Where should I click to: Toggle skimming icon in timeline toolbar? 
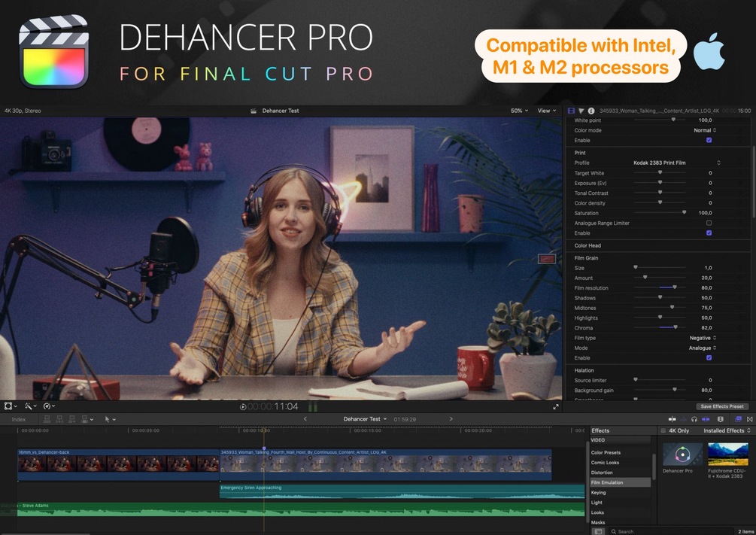pyautogui.click(x=672, y=419)
